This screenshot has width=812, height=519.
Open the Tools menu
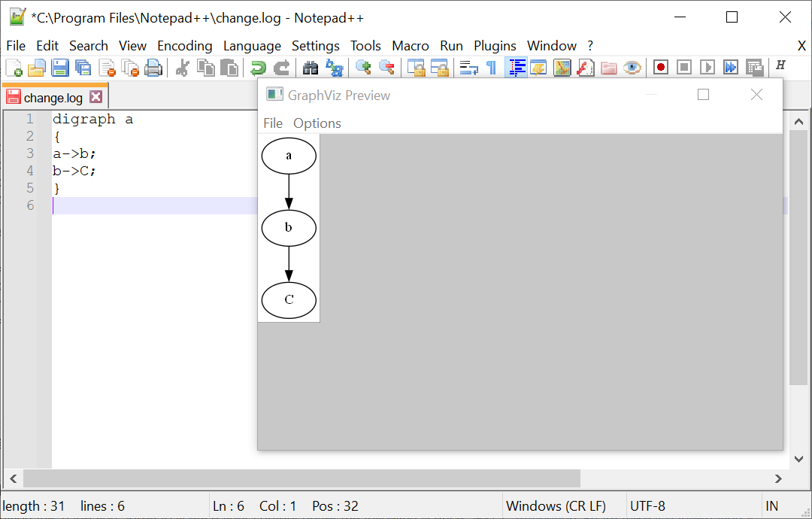[x=365, y=46]
